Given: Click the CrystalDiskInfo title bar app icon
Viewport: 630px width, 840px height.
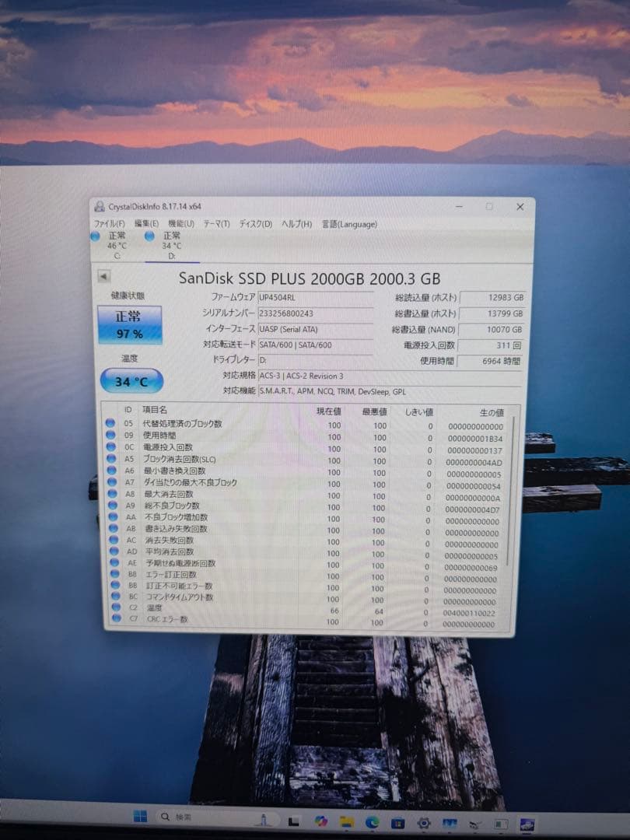Looking at the screenshot, I should point(99,206).
